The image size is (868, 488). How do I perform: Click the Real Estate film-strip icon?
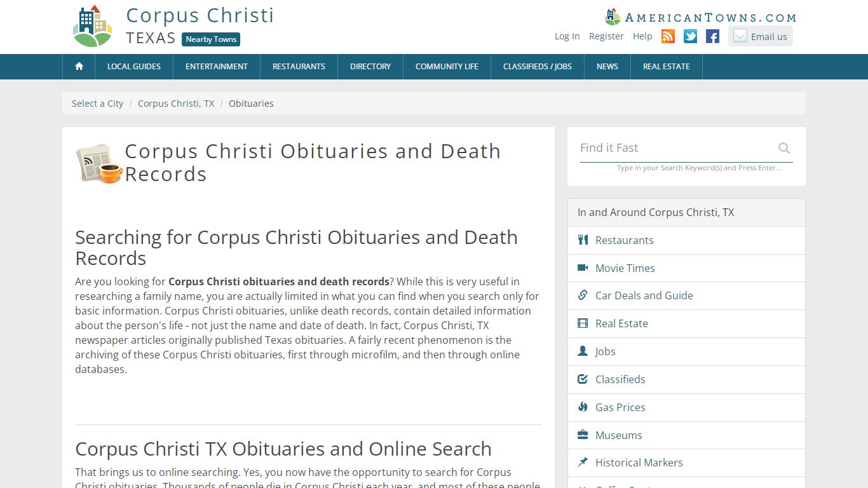pyautogui.click(x=583, y=323)
